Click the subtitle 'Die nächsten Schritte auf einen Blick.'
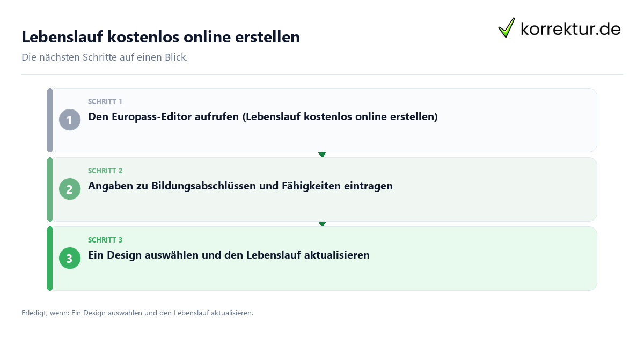The height and width of the screenshot is (338, 644). [x=105, y=57]
